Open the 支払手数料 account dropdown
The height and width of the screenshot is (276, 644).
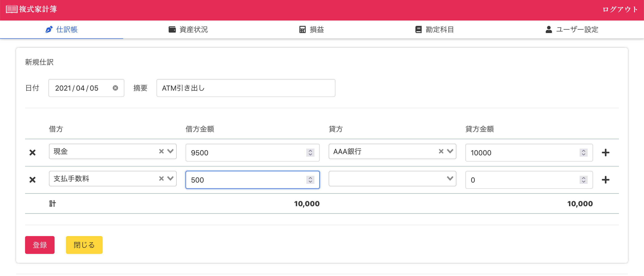170,178
